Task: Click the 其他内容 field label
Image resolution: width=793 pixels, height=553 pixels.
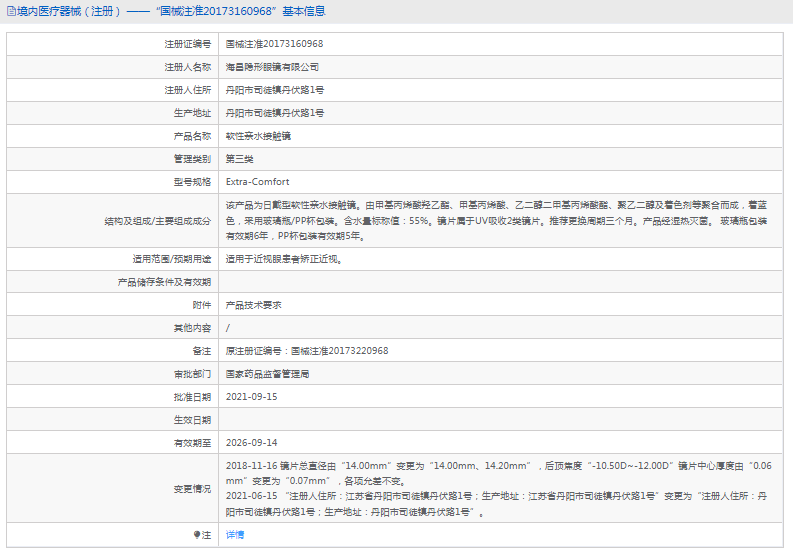Action: [192, 328]
